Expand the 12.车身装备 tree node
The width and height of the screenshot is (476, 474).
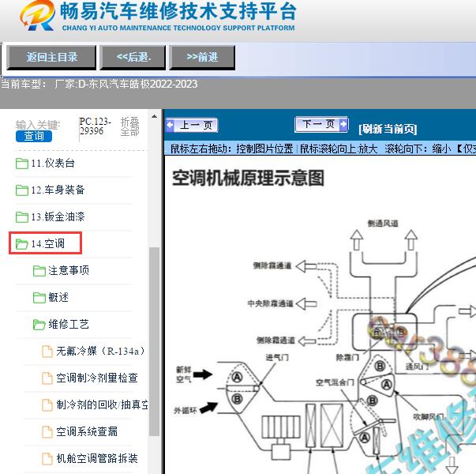click(58, 190)
